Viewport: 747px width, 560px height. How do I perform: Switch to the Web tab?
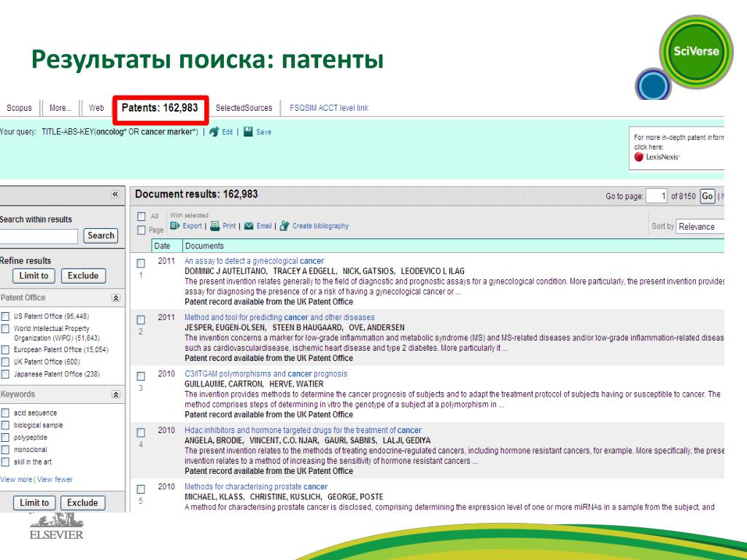pyautogui.click(x=96, y=108)
